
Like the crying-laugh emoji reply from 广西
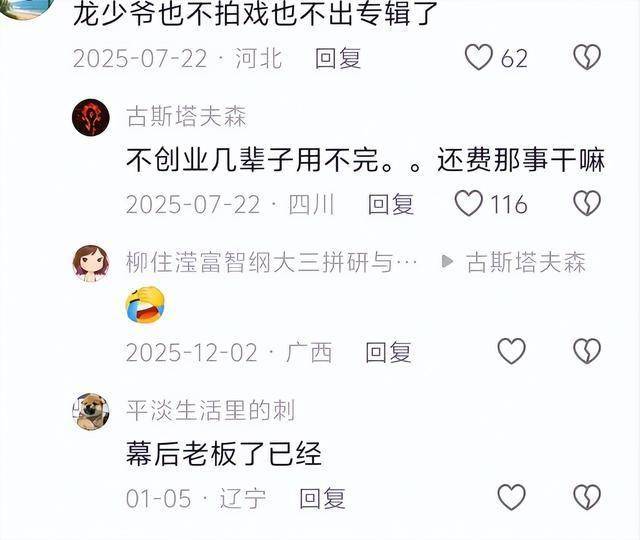click(511, 351)
